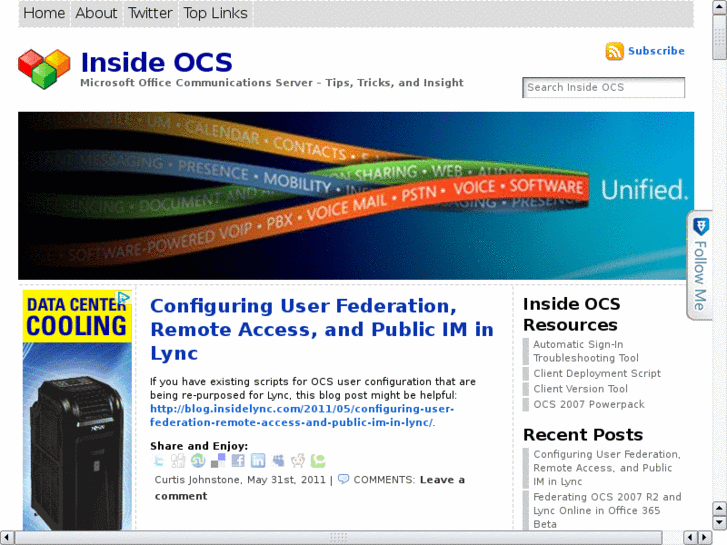Image resolution: width=727 pixels, height=545 pixels.
Task: Click the horizontal scrollbar rightmost arrow
Action: [x=705, y=537]
